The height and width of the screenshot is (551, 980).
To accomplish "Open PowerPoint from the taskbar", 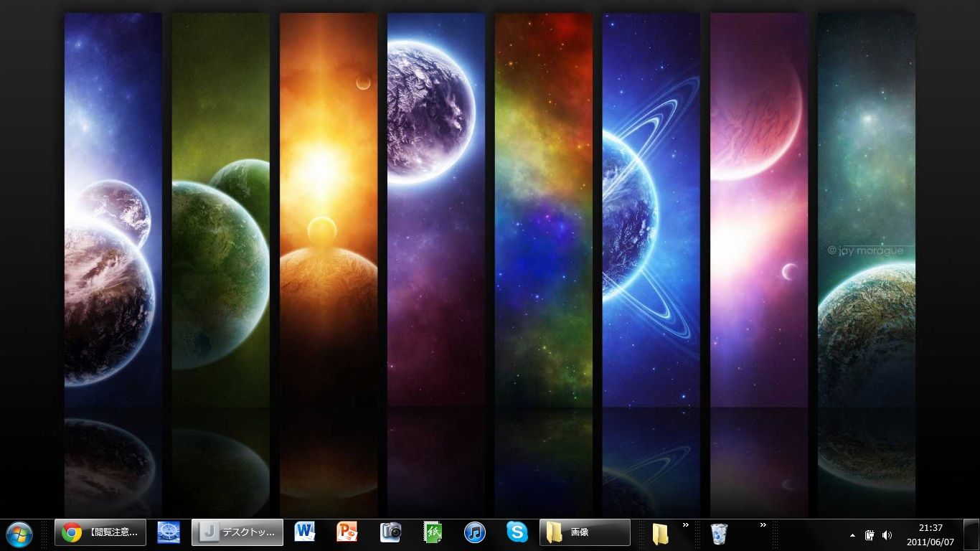I will click(x=347, y=532).
